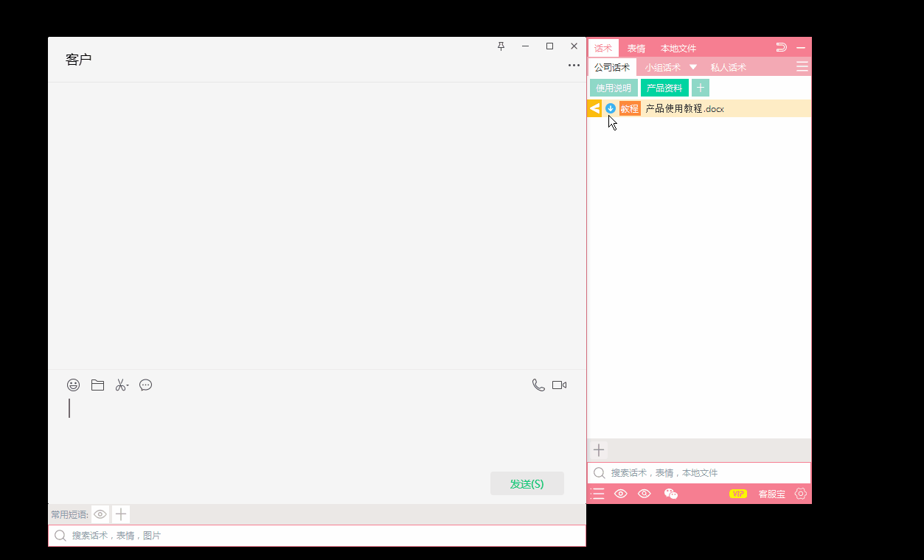Click the WeChat icon in the bottom toolbar
This screenshot has height=560, width=924.
[x=671, y=494]
